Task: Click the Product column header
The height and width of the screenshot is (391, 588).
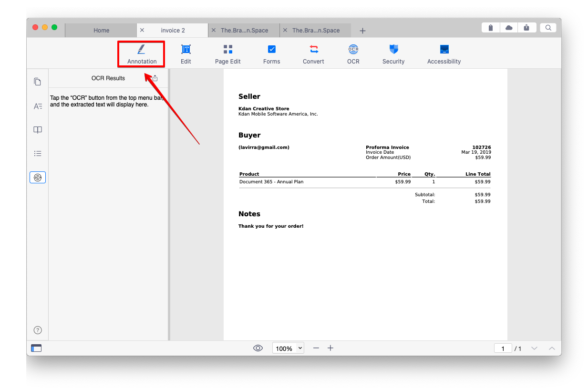Action: 249,174
